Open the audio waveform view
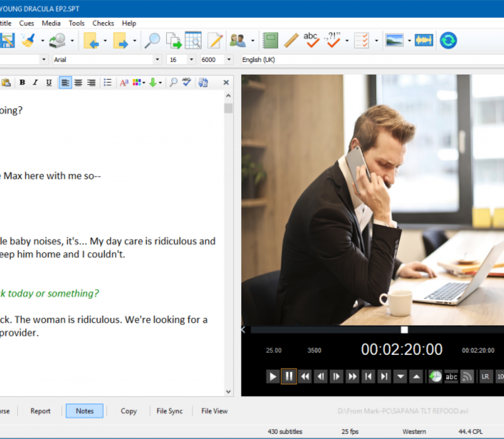This screenshot has height=439, width=504. click(x=424, y=41)
